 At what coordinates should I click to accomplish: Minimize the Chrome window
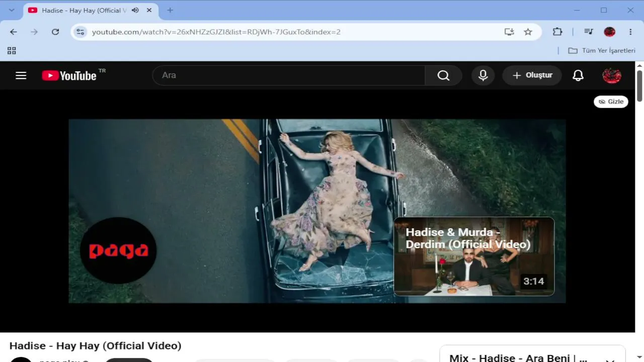(x=577, y=10)
